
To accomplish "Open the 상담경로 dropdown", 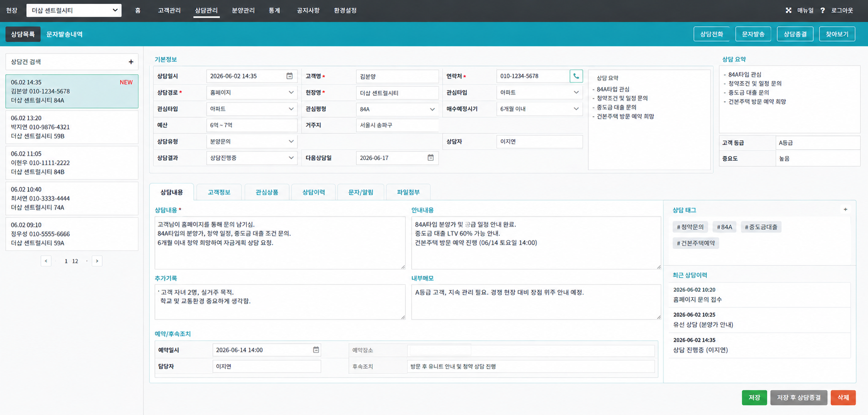I will click(252, 92).
